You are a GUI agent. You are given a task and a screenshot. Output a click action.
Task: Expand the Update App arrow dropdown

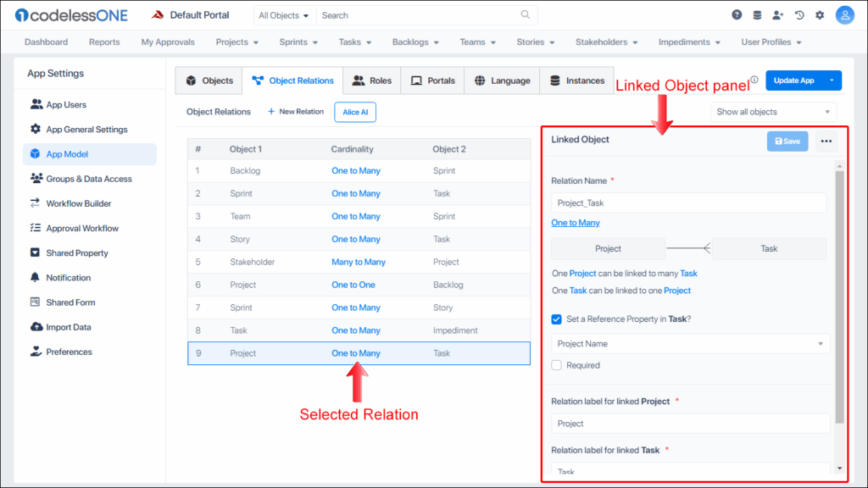[832, 80]
